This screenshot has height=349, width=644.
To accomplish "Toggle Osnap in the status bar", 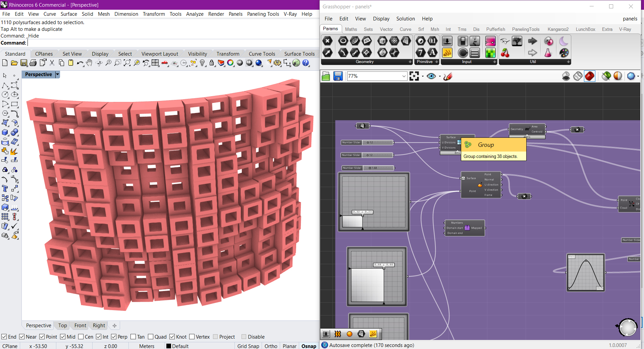I will 309,346.
